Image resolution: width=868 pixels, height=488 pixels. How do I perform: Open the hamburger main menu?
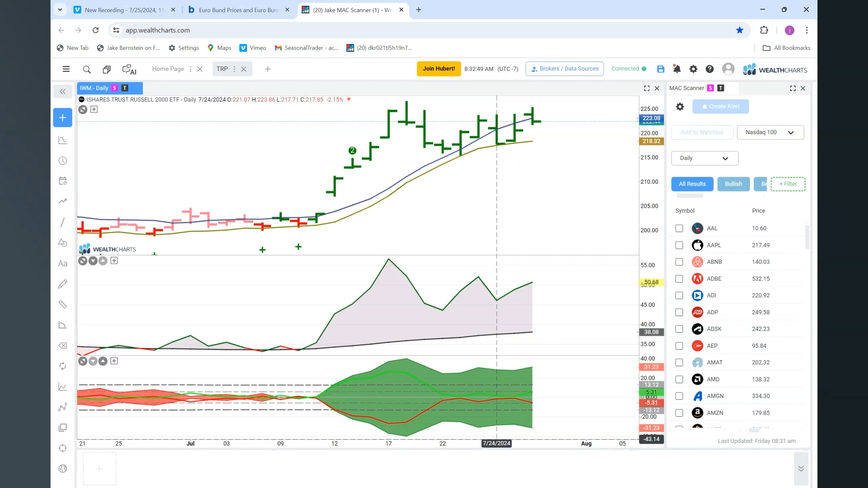66,69
